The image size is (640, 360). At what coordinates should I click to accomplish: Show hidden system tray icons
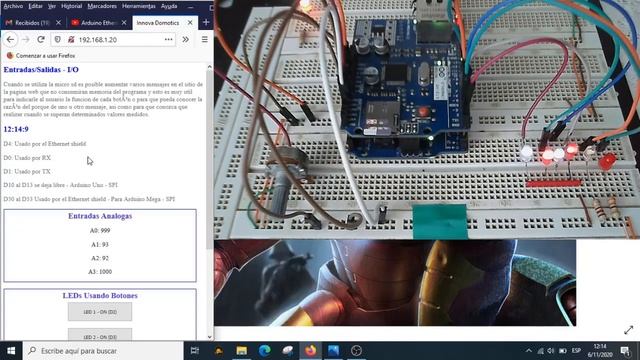click(529, 351)
